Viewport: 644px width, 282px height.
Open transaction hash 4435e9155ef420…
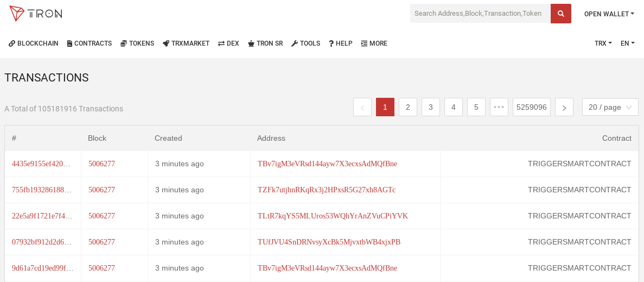pyautogui.click(x=41, y=164)
